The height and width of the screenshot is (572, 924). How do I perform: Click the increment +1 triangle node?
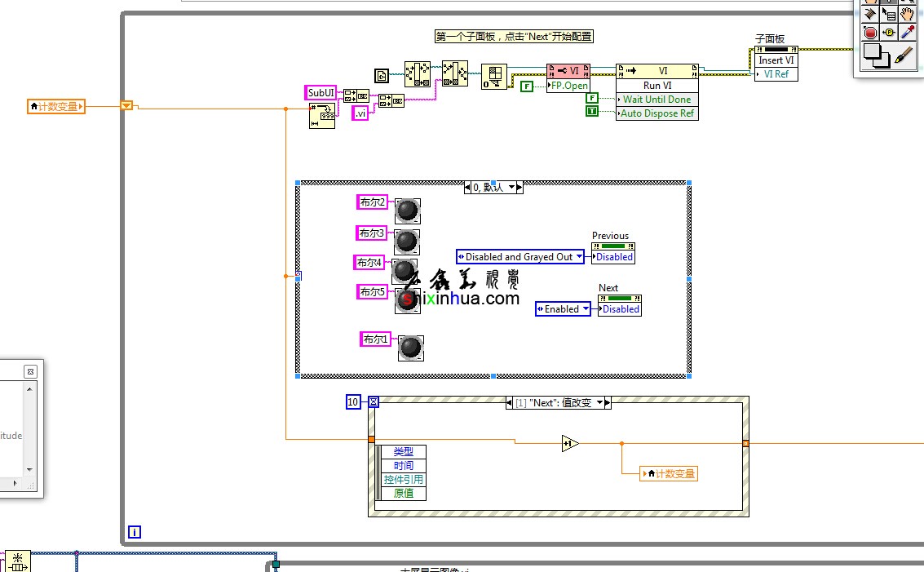pos(569,444)
